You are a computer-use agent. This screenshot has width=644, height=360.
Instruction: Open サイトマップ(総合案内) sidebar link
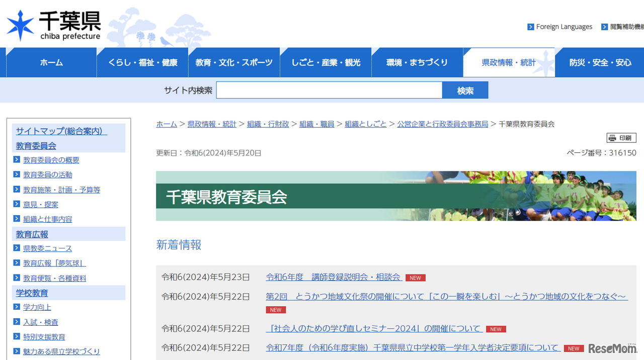61,131
